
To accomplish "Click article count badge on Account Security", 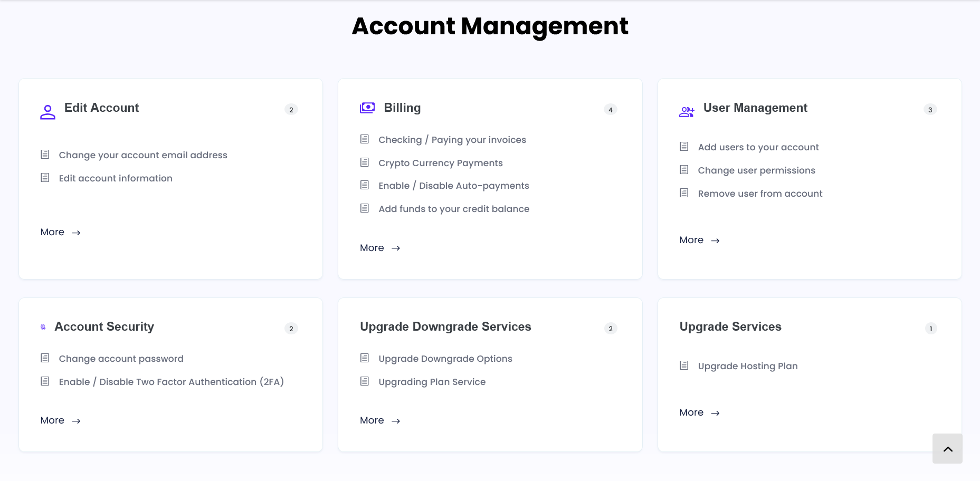I will click(291, 329).
